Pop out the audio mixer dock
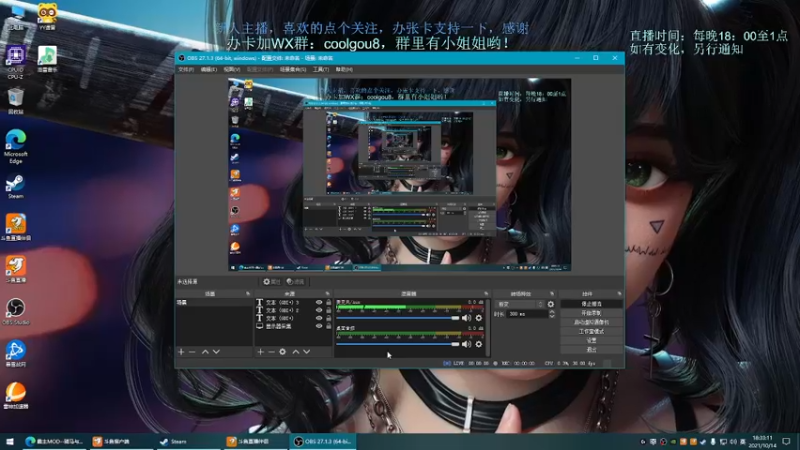The width and height of the screenshot is (800, 450). click(486, 294)
